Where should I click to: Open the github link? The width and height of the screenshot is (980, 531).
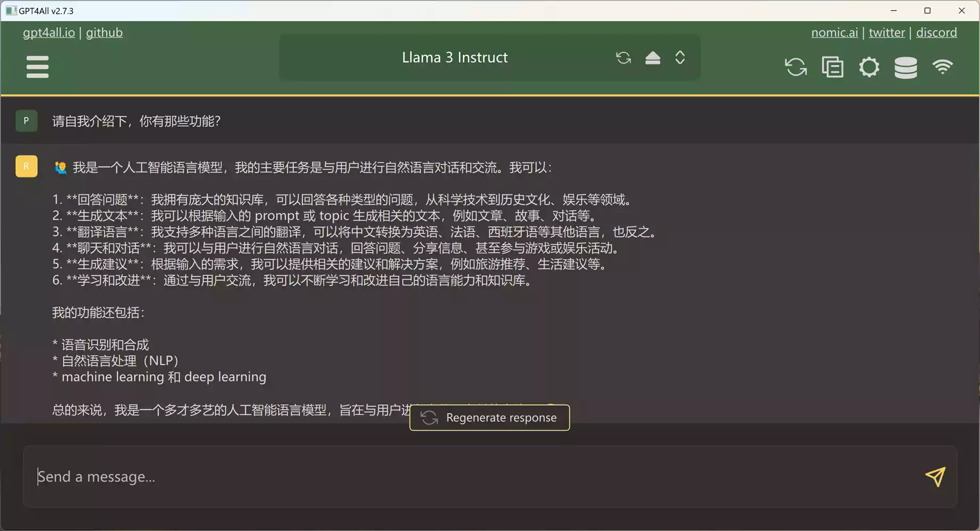(x=104, y=32)
